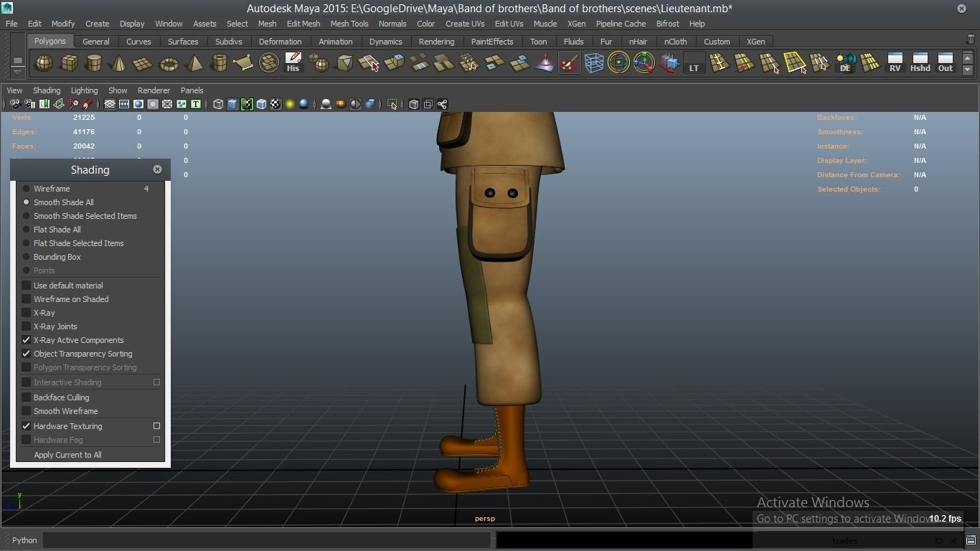The image size is (980, 551).
Task: Open Hardware Texturing option box
Action: tap(156, 426)
